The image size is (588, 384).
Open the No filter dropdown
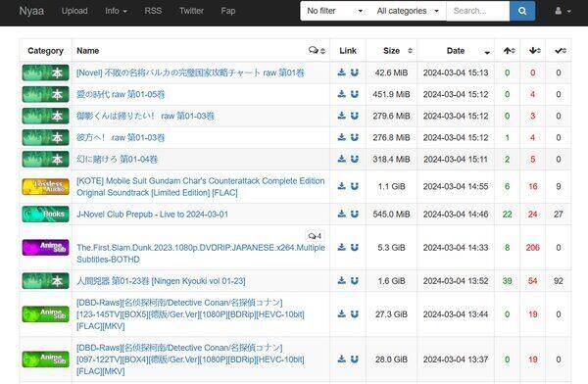click(x=334, y=11)
